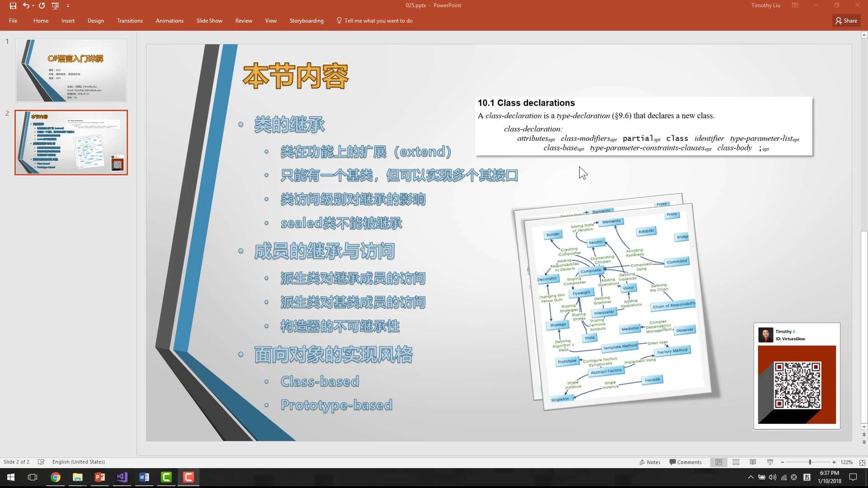Expand the Undo history dropdown arrow
This screenshot has width=868, height=488.
click(x=33, y=6)
